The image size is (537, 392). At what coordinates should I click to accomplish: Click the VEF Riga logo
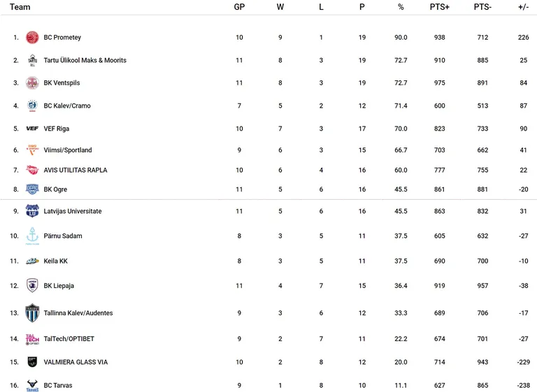coord(32,129)
